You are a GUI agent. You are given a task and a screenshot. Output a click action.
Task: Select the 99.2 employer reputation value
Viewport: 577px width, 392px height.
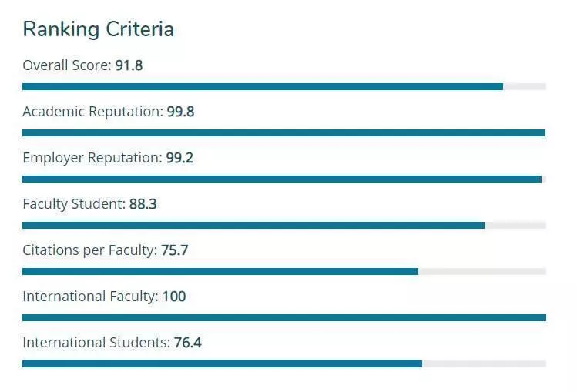[x=179, y=158]
